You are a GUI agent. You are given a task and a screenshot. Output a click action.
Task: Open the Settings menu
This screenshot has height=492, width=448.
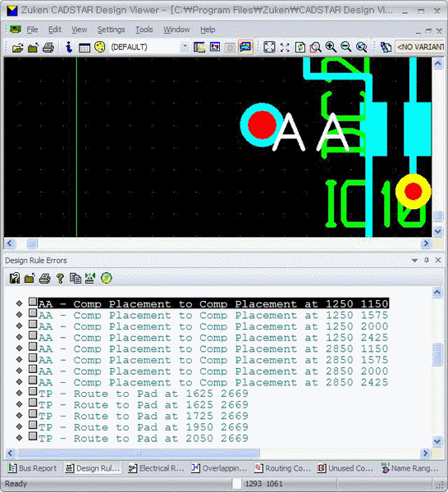pos(111,30)
